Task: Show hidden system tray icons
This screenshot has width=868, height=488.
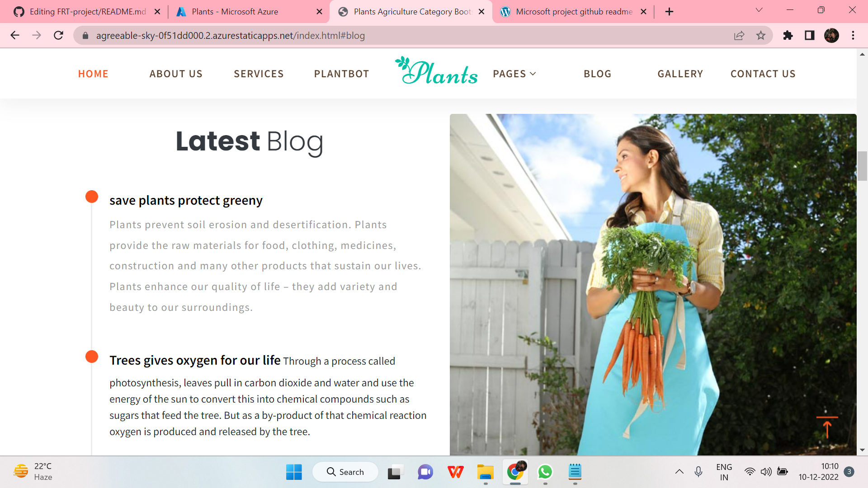Action: (x=679, y=472)
